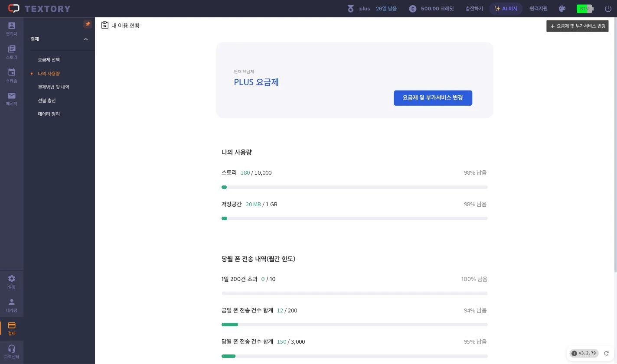Click the blue 요금제 및 부가서비스 변경 button
This screenshot has height=364, width=617.
click(433, 98)
